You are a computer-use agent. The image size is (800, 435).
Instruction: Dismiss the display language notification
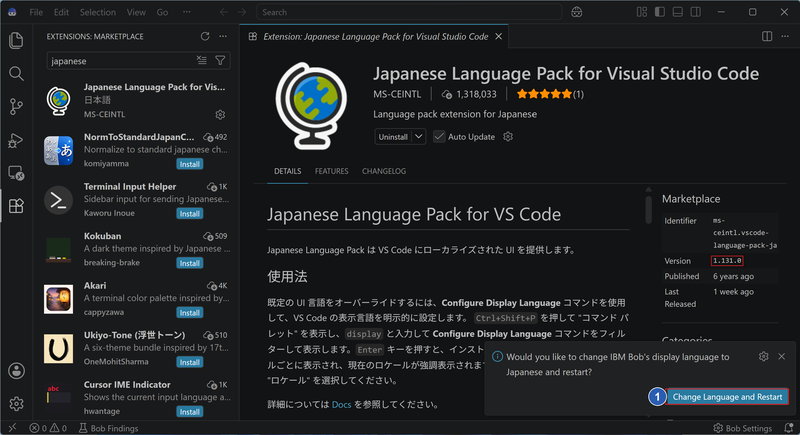point(782,356)
